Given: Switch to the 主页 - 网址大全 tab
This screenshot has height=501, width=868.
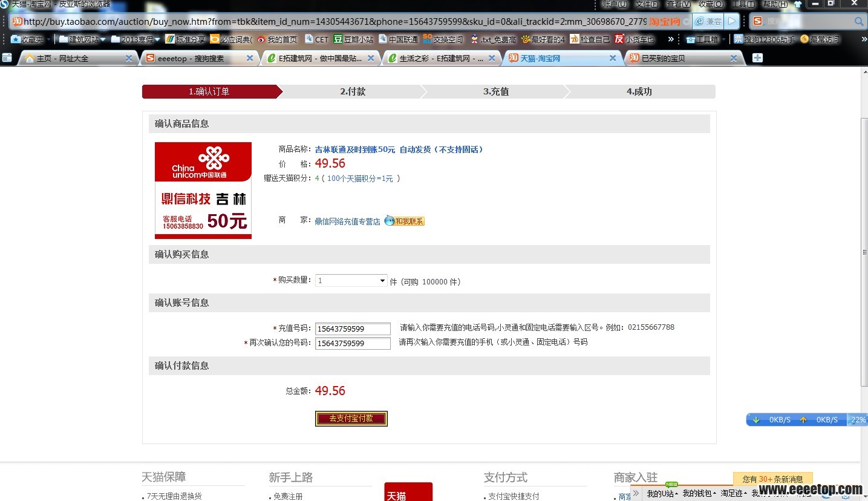Looking at the screenshot, I should pos(79,58).
